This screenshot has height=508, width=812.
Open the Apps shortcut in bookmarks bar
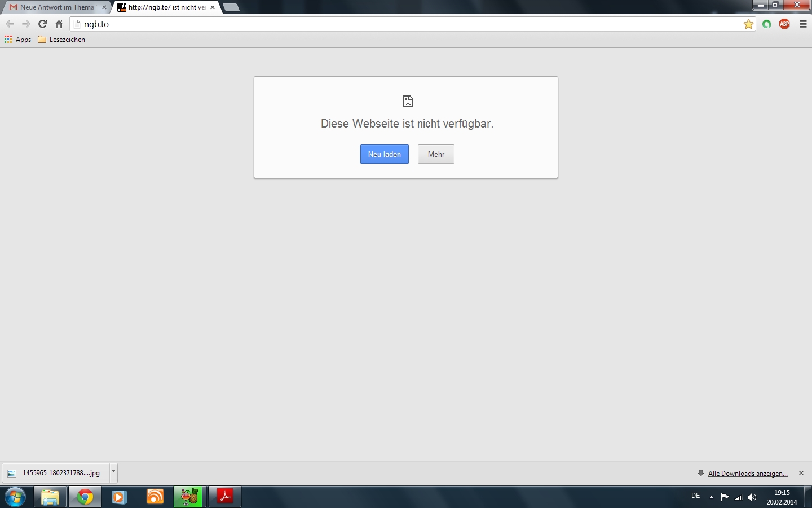click(x=17, y=40)
